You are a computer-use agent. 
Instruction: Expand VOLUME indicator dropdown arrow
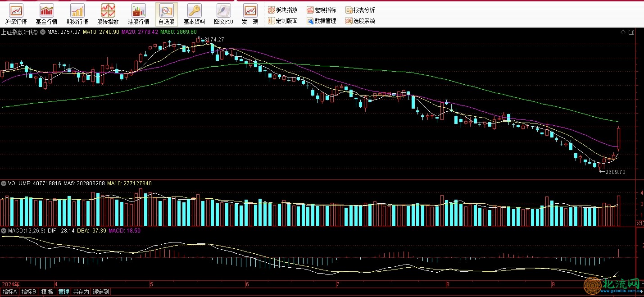[x=4, y=183]
